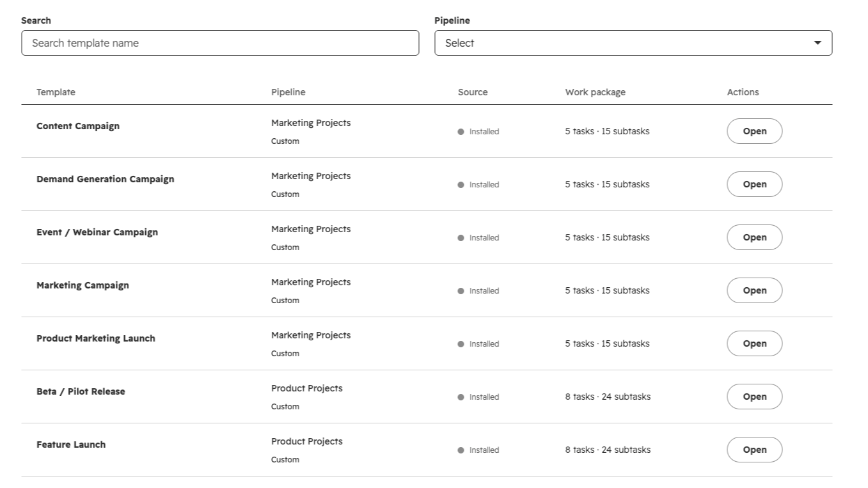Select the Beta / Pilot Release name
The image size is (868, 488).
(x=81, y=391)
